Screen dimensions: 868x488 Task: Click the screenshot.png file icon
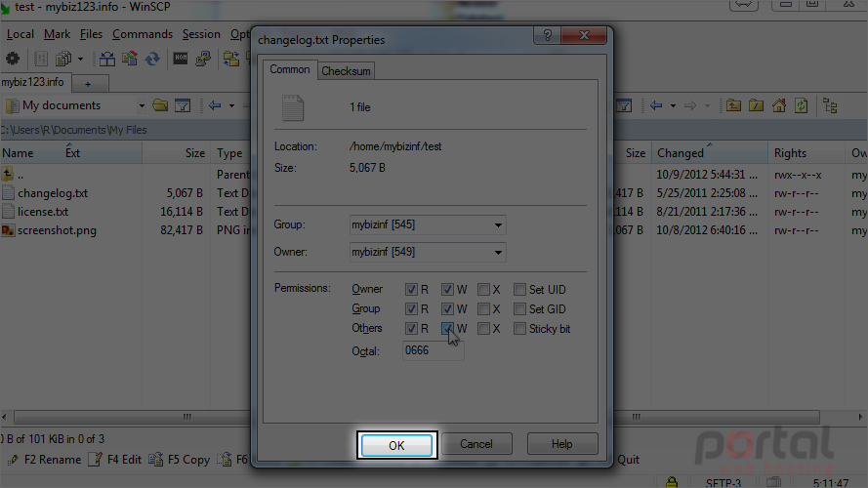coord(8,230)
